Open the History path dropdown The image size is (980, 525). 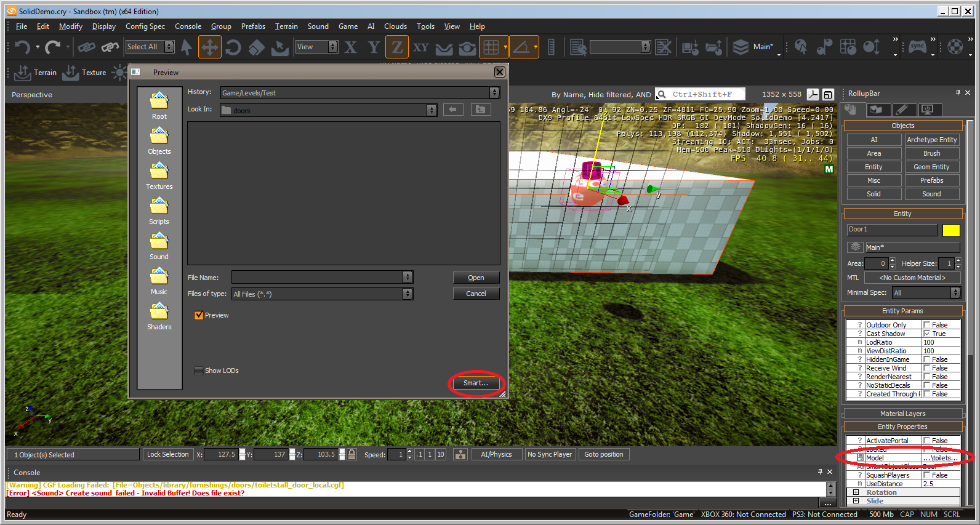click(494, 93)
